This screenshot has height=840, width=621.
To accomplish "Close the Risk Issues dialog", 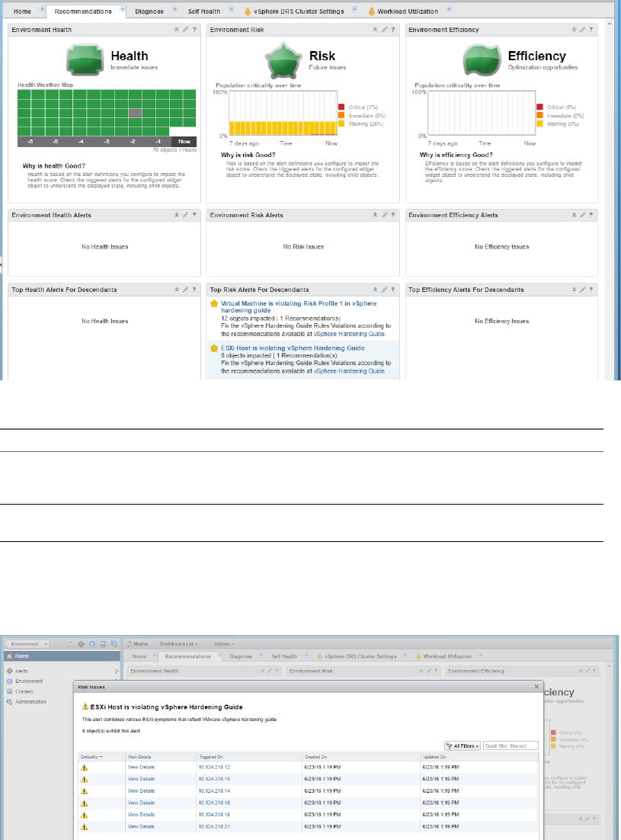I will pyautogui.click(x=536, y=687).
